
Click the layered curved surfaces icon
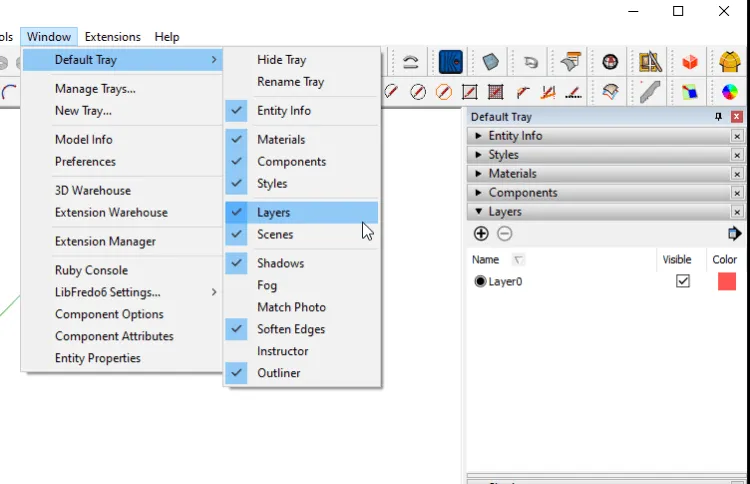[x=610, y=92]
